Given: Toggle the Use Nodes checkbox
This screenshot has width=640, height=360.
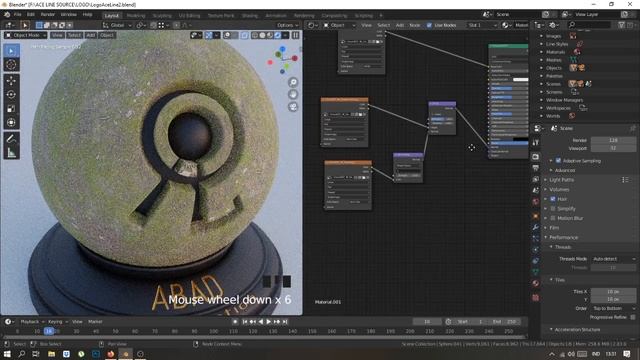Looking at the screenshot, I should tap(429, 25).
